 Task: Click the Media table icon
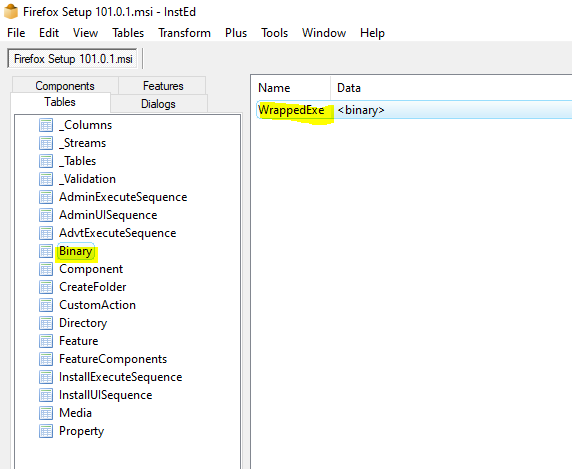click(46, 413)
